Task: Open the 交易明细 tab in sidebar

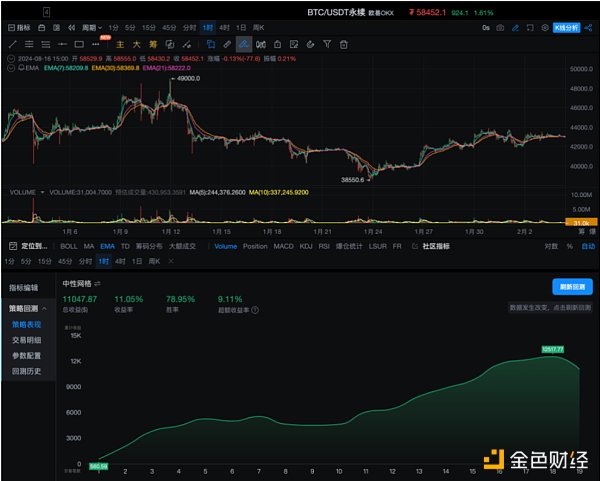Action: [x=26, y=340]
